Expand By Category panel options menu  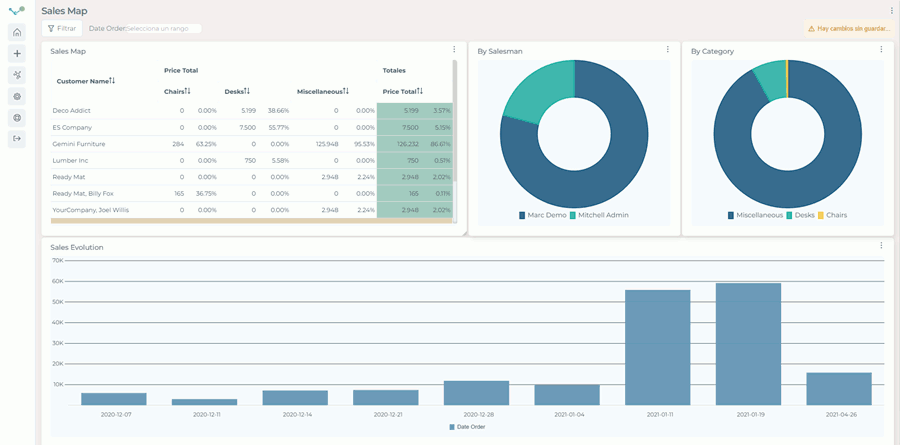click(881, 50)
